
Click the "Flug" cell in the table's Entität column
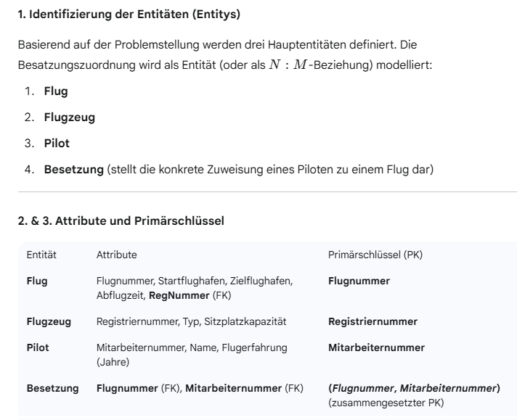(37, 281)
